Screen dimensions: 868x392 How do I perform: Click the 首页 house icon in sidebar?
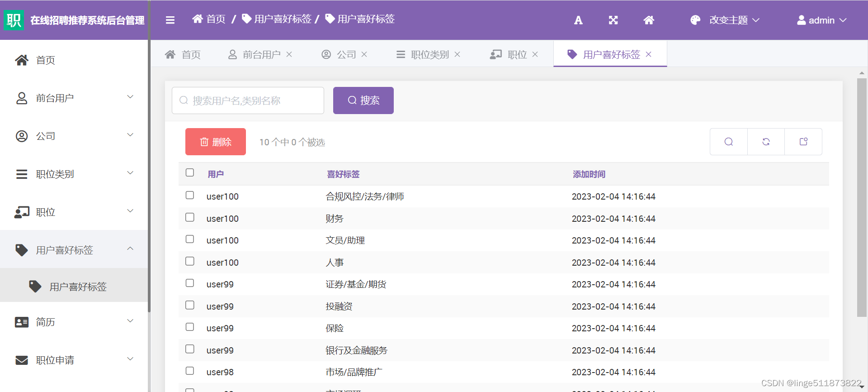tap(22, 60)
